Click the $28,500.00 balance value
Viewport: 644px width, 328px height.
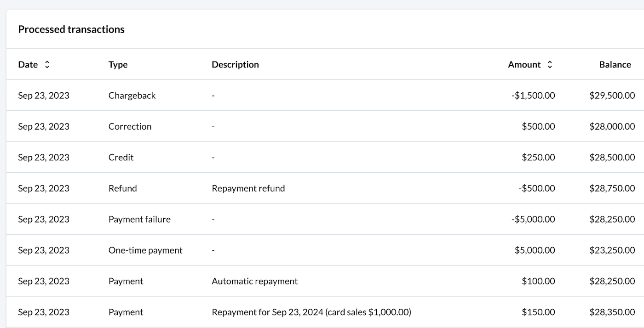click(612, 157)
